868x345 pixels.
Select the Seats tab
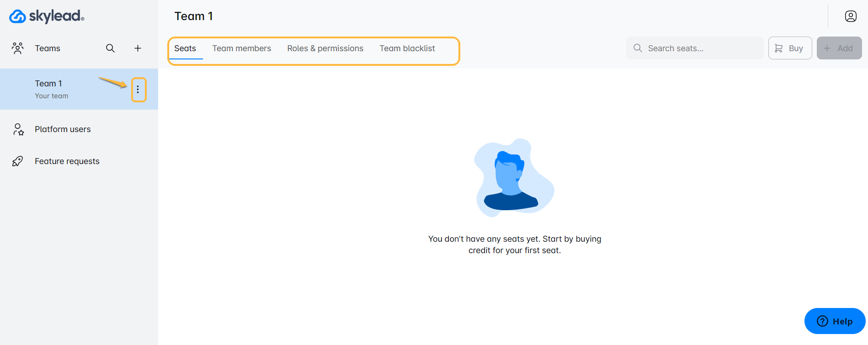point(185,48)
